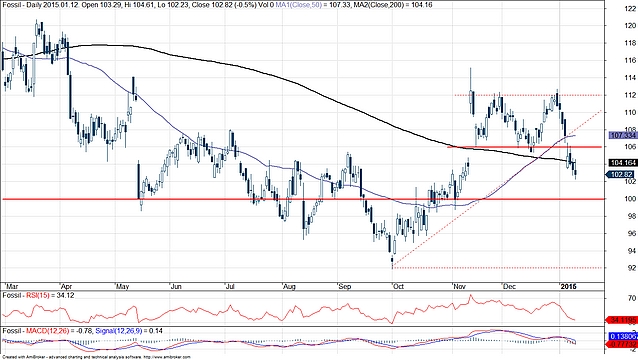Viewport: 638px width, 360px height.
Task: Click the 70 level on RSI axis
Action: (631, 299)
